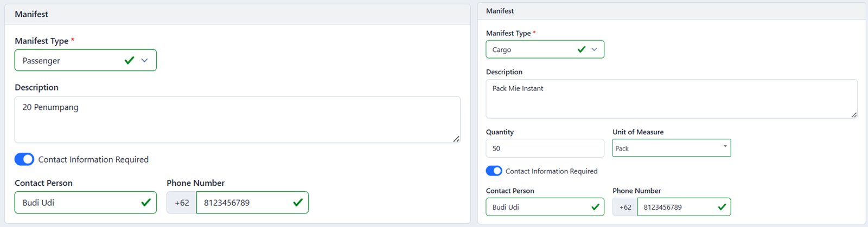Open the Cargo Manifest Type dropdown
868x227 pixels.
click(x=594, y=49)
